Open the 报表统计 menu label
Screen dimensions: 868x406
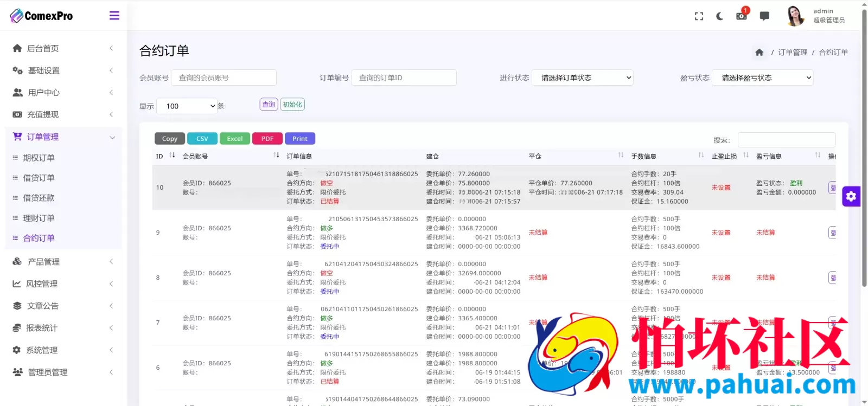[x=42, y=328]
